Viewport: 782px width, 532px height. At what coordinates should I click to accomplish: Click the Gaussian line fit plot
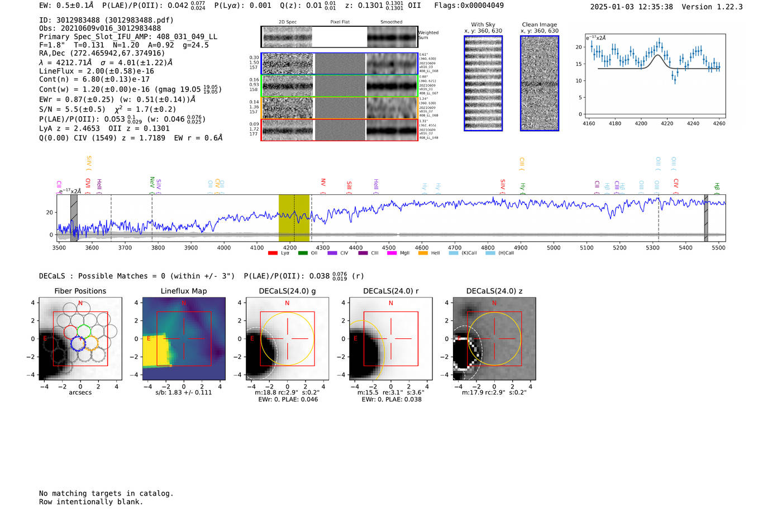pos(655,79)
